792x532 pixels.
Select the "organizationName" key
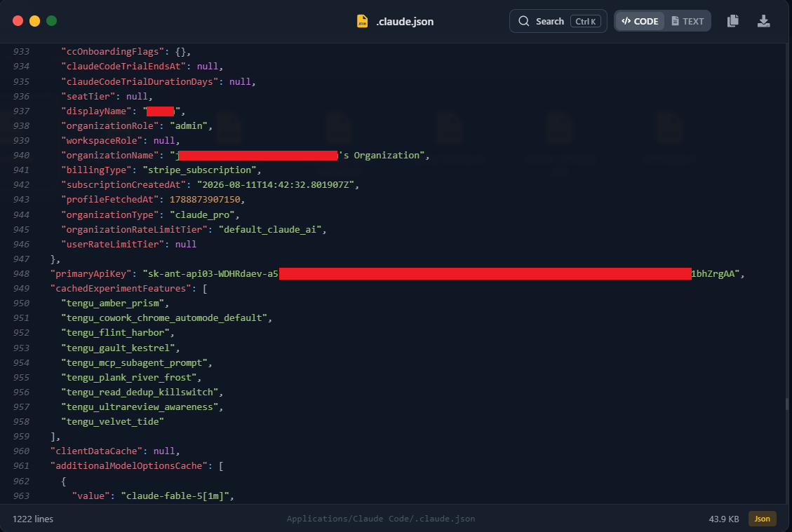pos(110,156)
